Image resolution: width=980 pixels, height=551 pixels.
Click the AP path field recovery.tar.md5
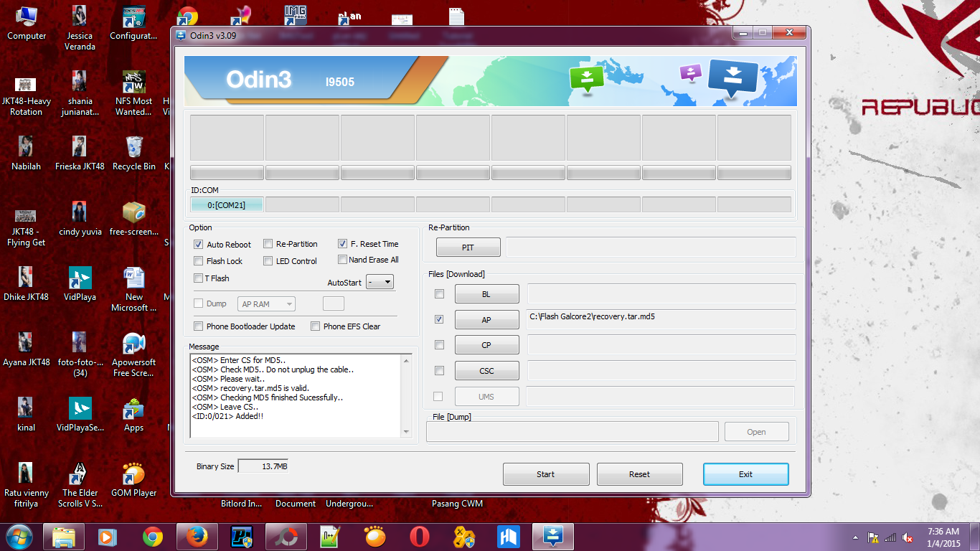tap(661, 320)
